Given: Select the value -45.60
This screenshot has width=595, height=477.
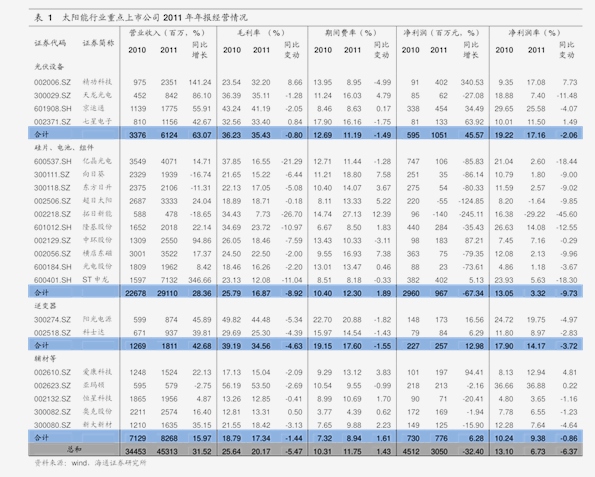Looking at the screenshot, I should pyautogui.click(x=567, y=214).
